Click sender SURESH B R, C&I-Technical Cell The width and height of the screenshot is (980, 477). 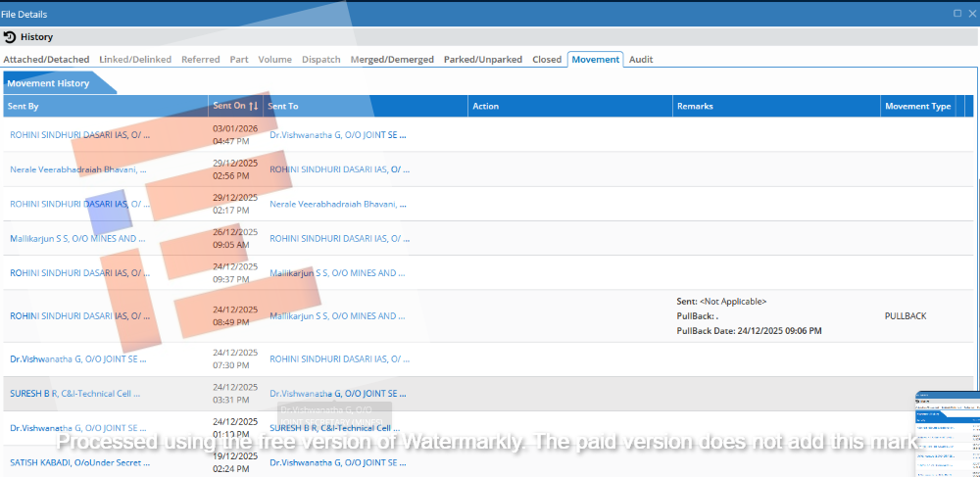click(x=74, y=394)
